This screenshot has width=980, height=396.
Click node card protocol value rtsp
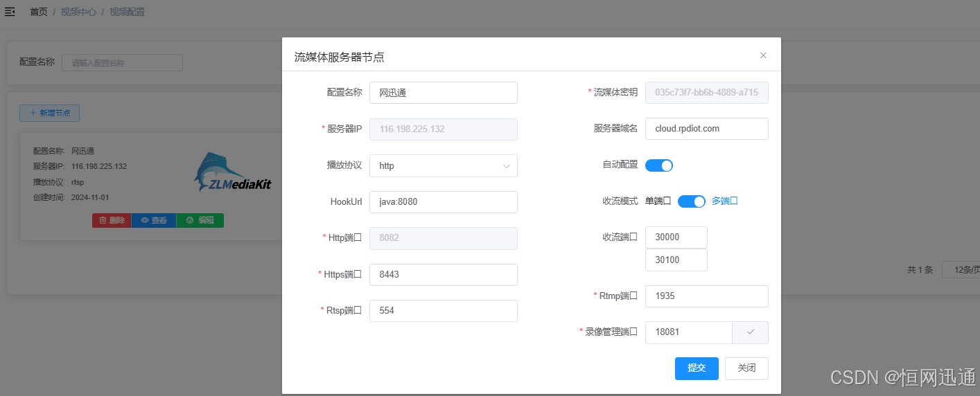pos(78,182)
